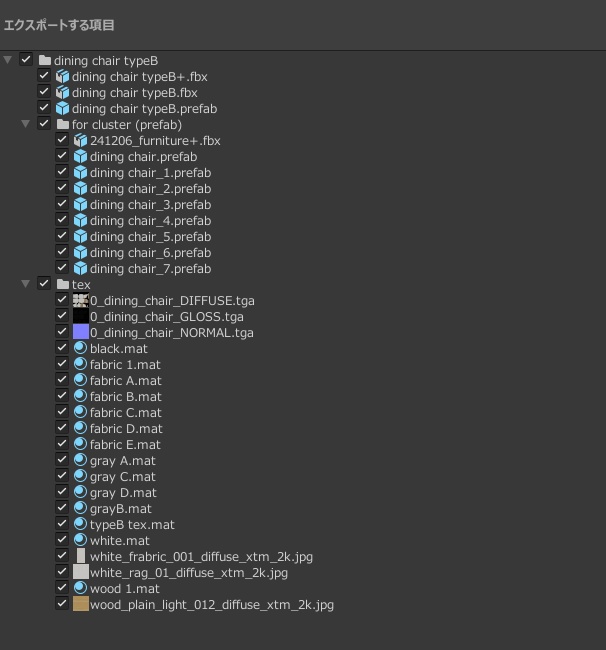606x650 pixels.
Task: Toggle checkbox for white_rag_01_diffuse_xtm_2k.jpg
Action: (62, 572)
